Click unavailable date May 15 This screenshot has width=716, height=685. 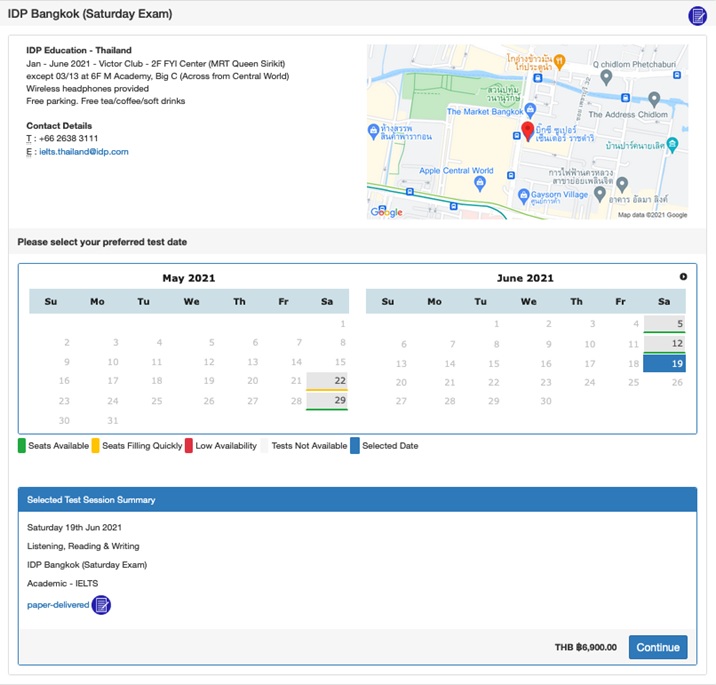click(x=340, y=362)
